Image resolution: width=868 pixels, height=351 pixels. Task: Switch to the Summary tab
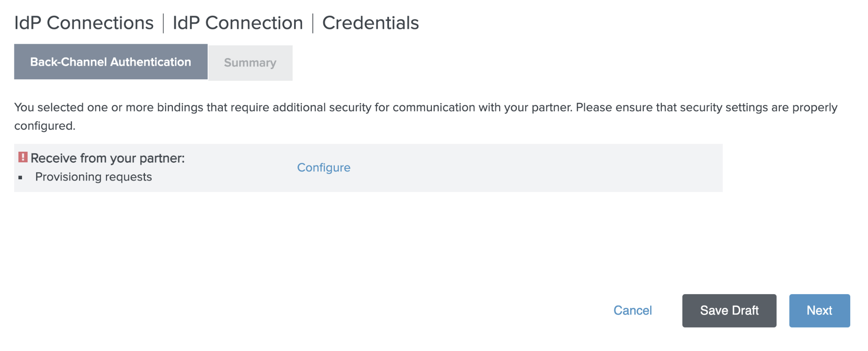[250, 63]
